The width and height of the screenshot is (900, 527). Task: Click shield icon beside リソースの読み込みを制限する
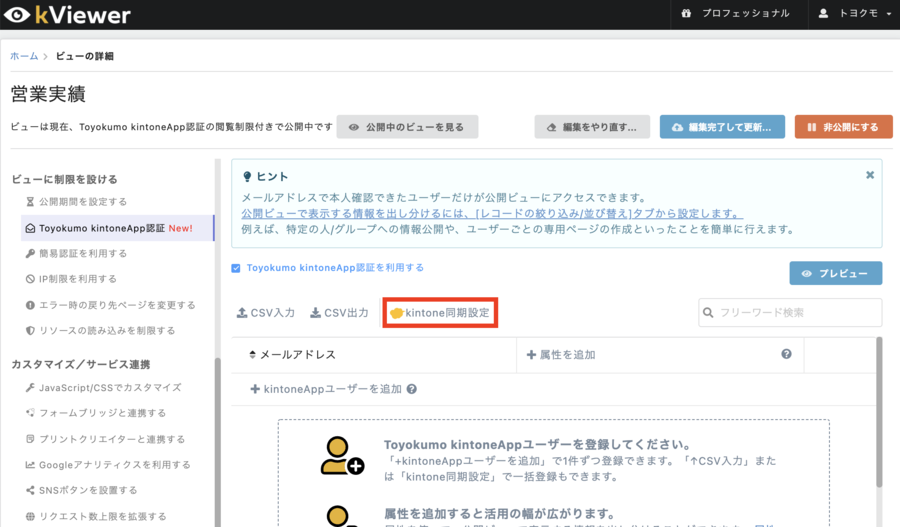point(30,331)
